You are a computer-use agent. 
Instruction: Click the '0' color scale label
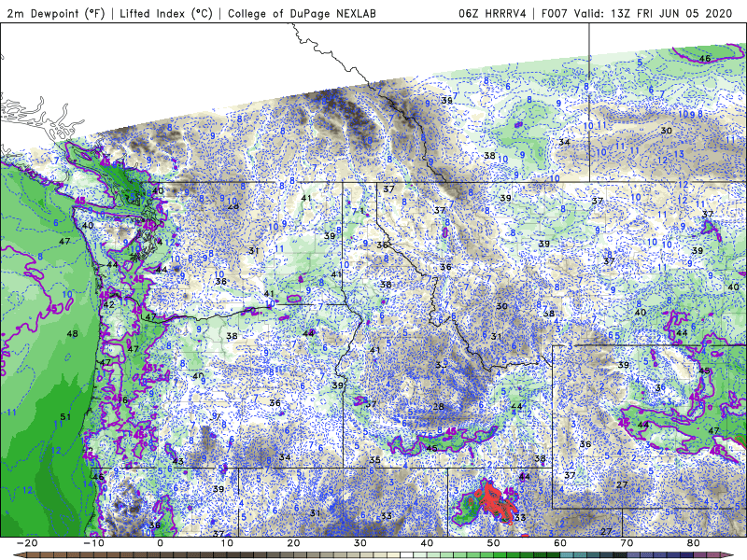[x=160, y=543]
